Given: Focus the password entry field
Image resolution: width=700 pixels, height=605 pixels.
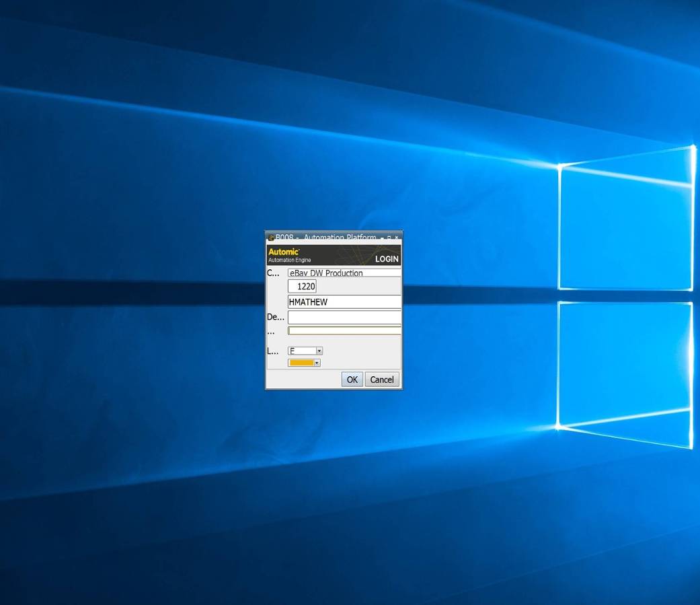Looking at the screenshot, I should tap(343, 331).
